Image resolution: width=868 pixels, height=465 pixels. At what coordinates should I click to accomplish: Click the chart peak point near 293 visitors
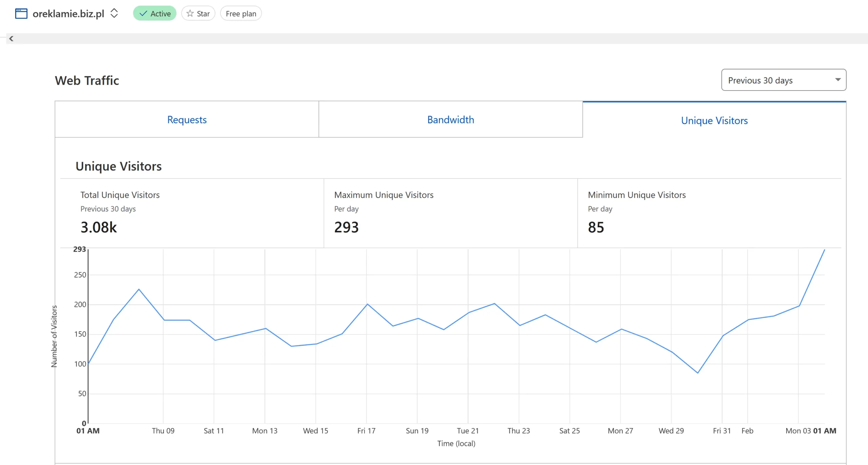pos(824,250)
